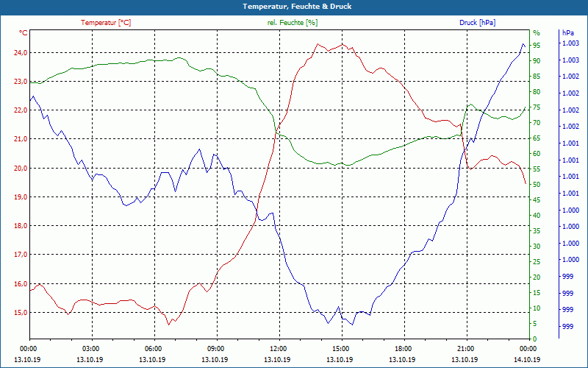
Task: Click the 00:00 label above 14.10.19
Action: 528,349
